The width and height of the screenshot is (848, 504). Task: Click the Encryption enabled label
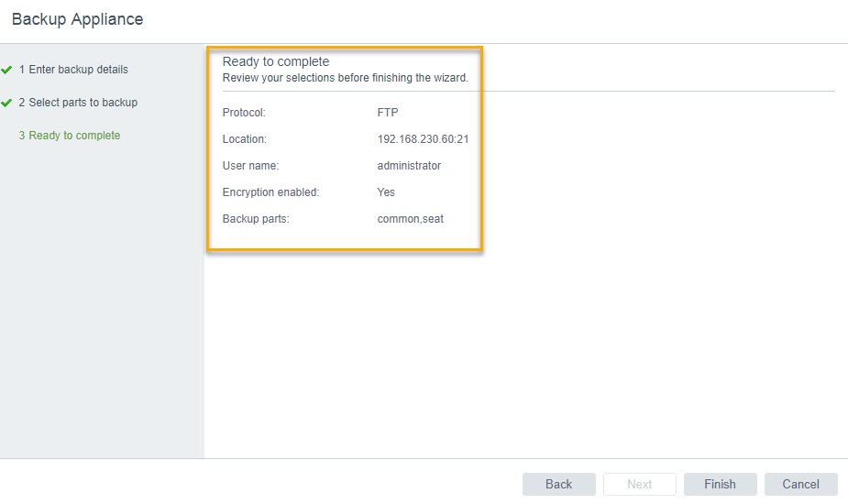(270, 192)
